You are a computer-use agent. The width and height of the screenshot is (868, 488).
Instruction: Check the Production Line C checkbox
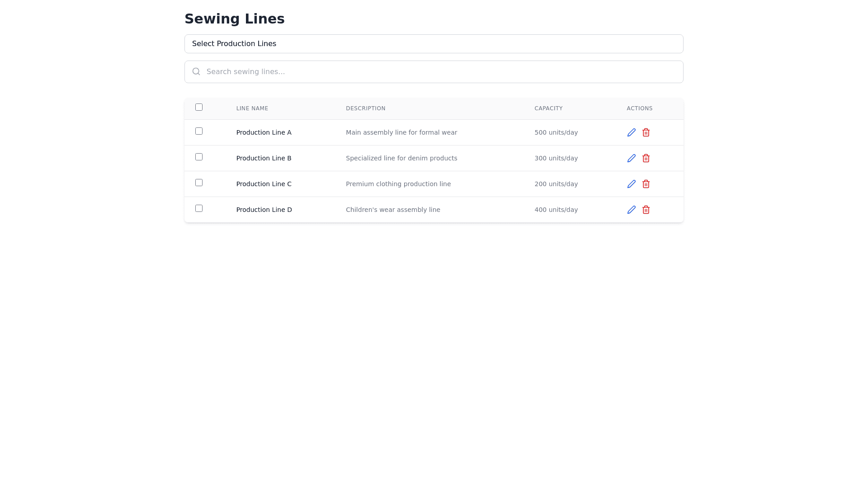(199, 183)
